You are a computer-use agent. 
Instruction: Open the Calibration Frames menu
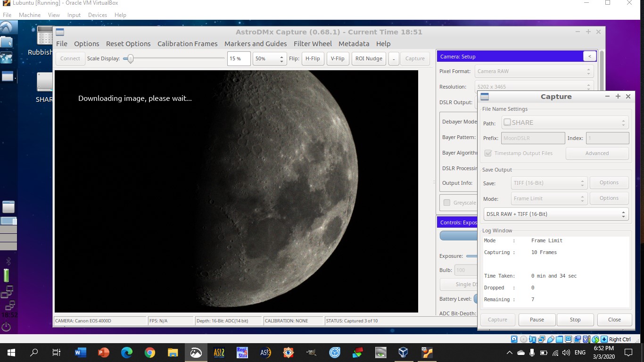pyautogui.click(x=187, y=44)
